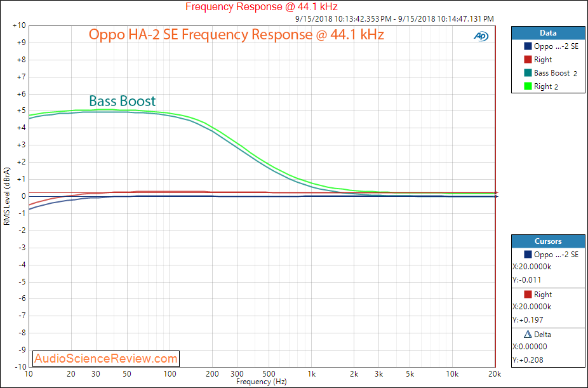Viewport: 588px width, 388px height.
Task: Click the 2k tick on the frequency axis
Action: click(x=354, y=374)
